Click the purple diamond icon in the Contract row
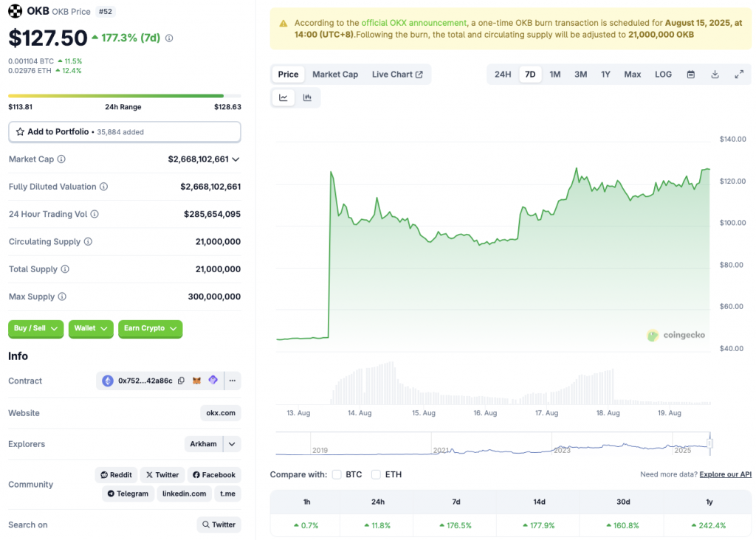This screenshot has width=756, height=540. 213,380
